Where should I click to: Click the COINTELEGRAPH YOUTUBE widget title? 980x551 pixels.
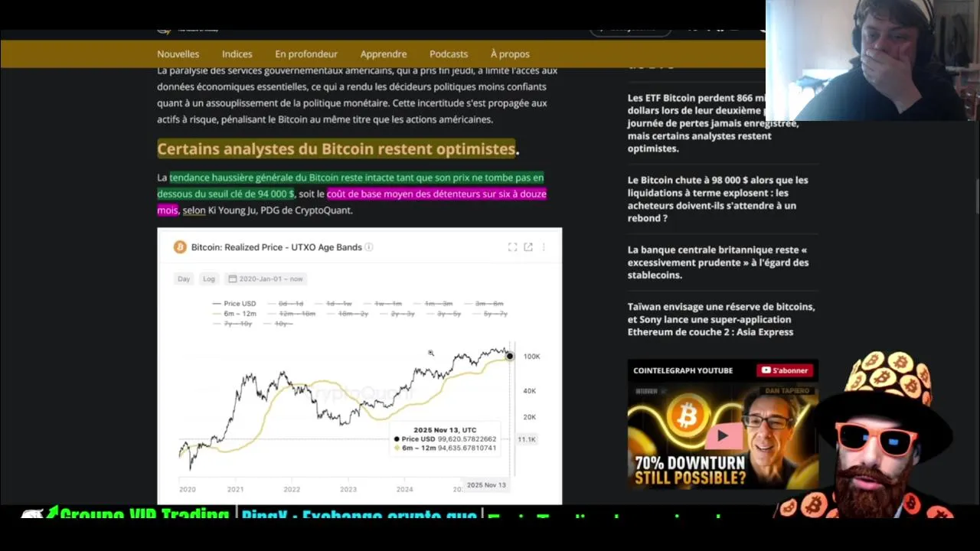pos(683,370)
